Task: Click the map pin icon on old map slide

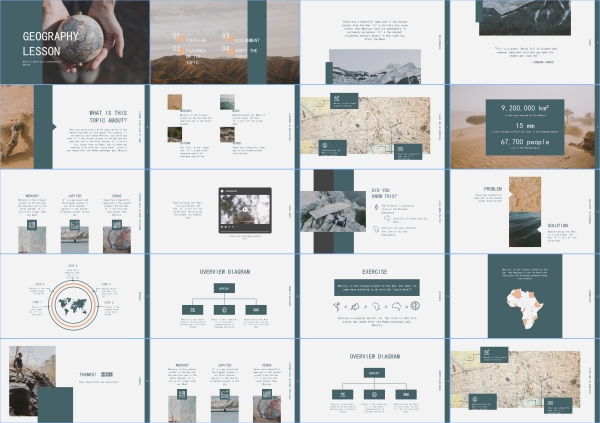Action: pos(326,146)
